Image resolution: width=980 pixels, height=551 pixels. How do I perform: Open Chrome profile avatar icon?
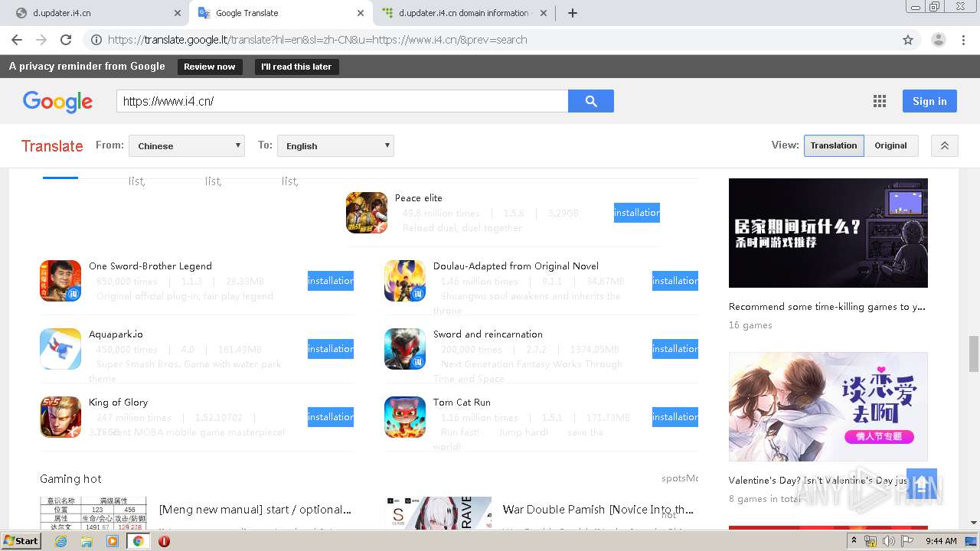938,40
